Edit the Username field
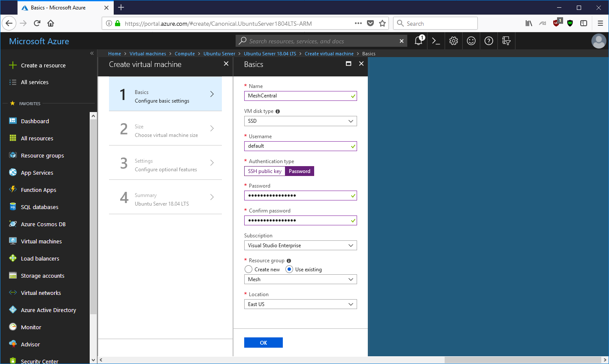 [x=300, y=146]
